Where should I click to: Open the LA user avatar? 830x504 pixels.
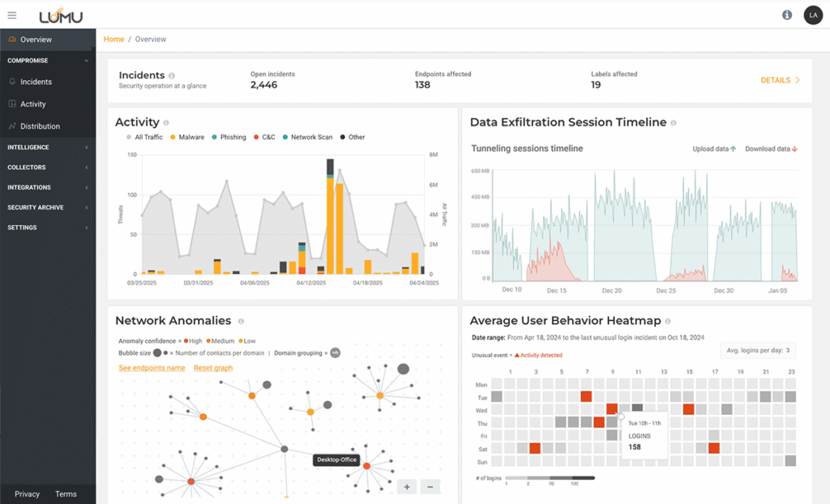(x=812, y=15)
